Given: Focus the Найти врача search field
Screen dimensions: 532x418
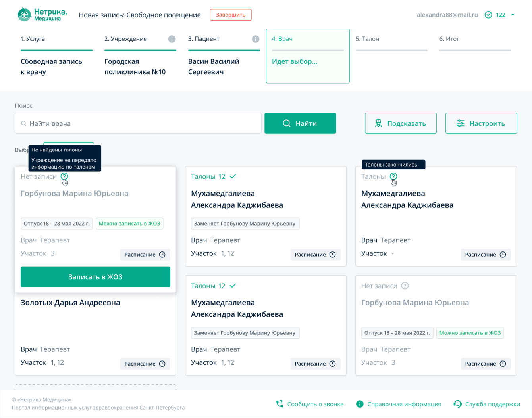Looking at the screenshot, I should 138,123.
